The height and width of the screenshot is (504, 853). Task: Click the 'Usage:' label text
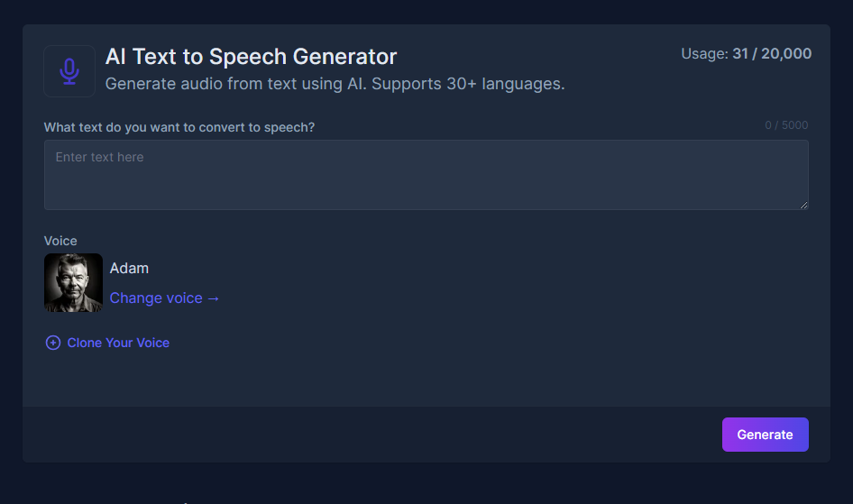704,54
